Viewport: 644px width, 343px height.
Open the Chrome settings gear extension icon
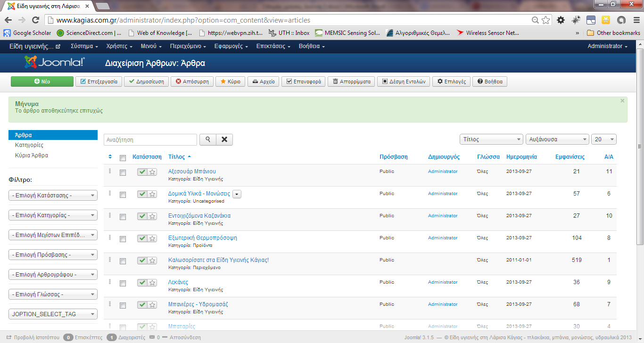tap(561, 20)
